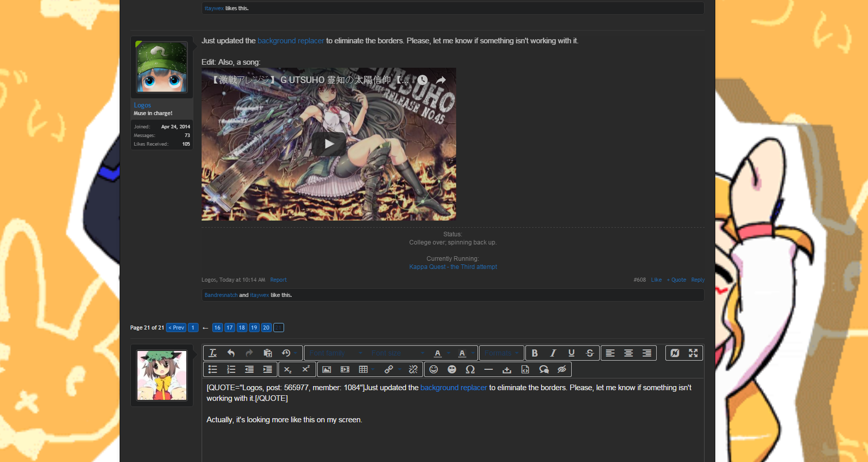This screenshot has height=462, width=868.
Task: Open Kappa Quest signature link
Action: coord(453,267)
